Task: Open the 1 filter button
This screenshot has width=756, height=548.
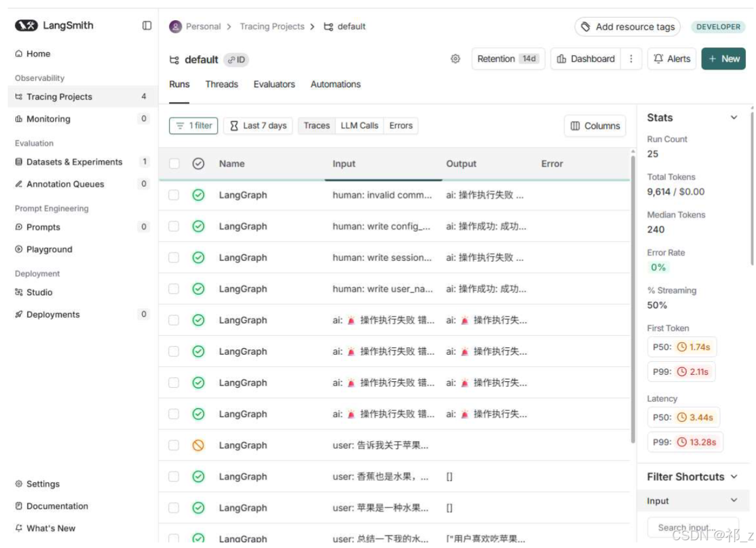Action: [x=194, y=126]
